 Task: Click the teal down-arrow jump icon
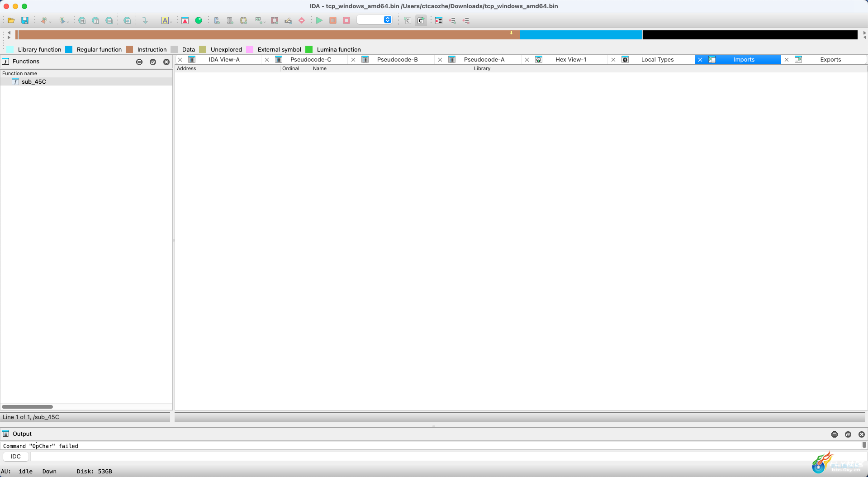tap(145, 20)
